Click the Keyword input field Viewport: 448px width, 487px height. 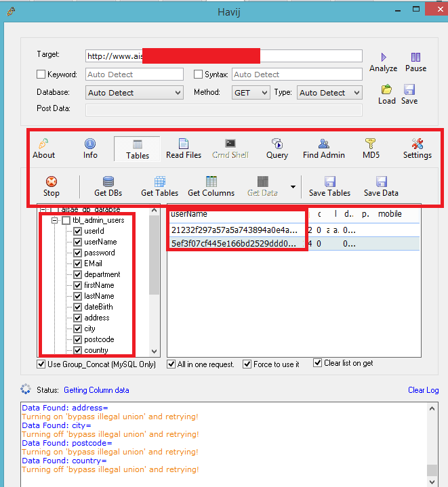134,75
